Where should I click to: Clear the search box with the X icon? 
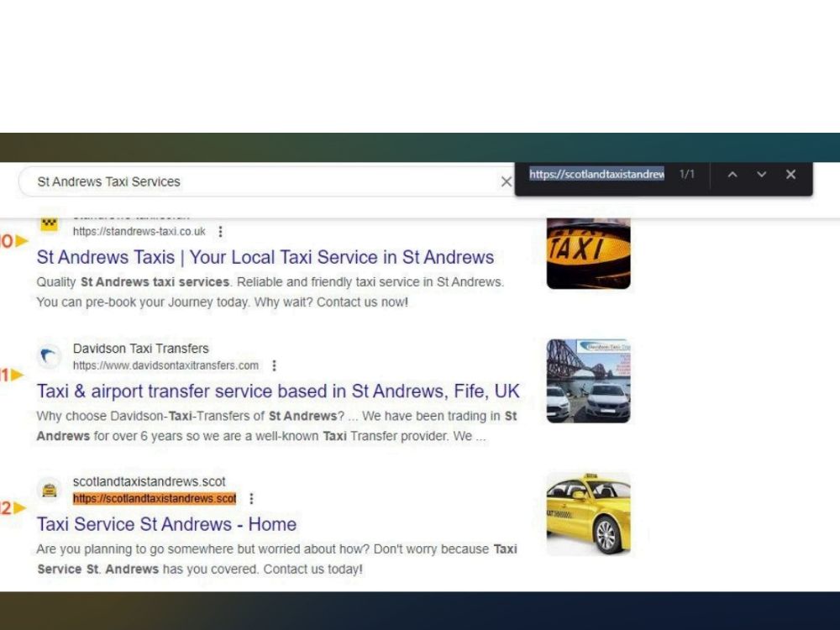click(x=507, y=181)
